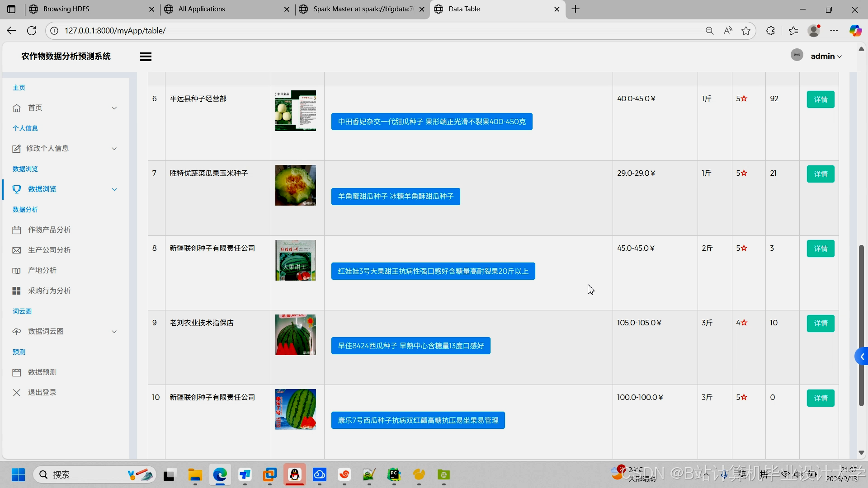868x488 pixels.
Task: Launch PyCharm from the taskbar
Action: (394, 475)
